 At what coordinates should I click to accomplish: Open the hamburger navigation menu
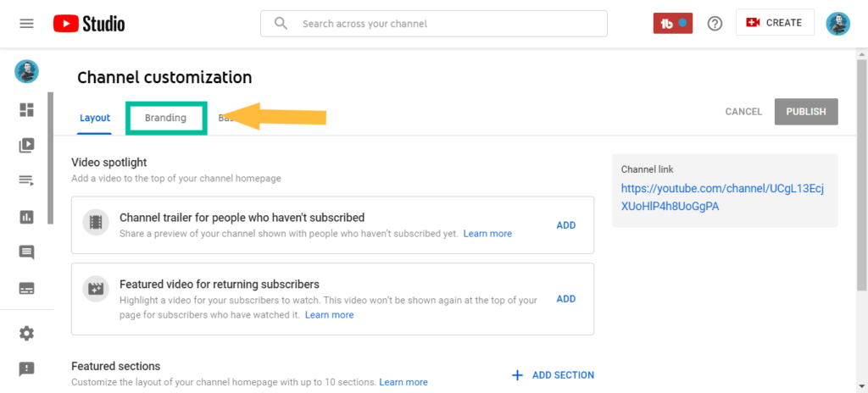26,24
